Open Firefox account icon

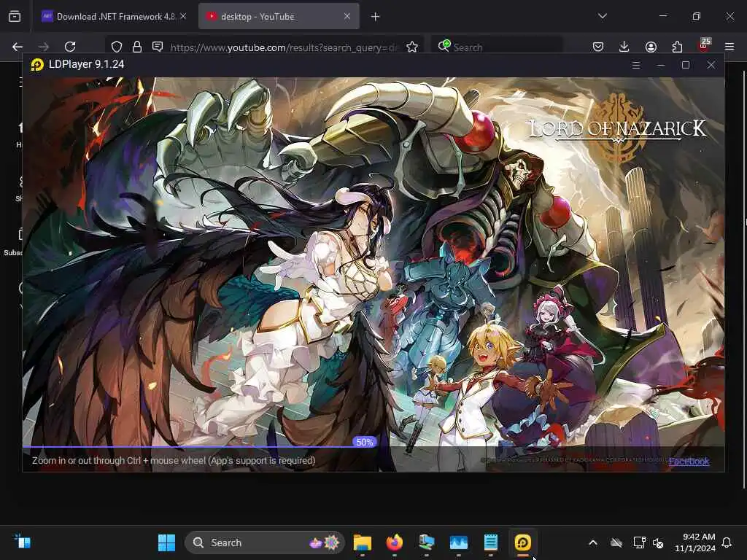point(651,47)
